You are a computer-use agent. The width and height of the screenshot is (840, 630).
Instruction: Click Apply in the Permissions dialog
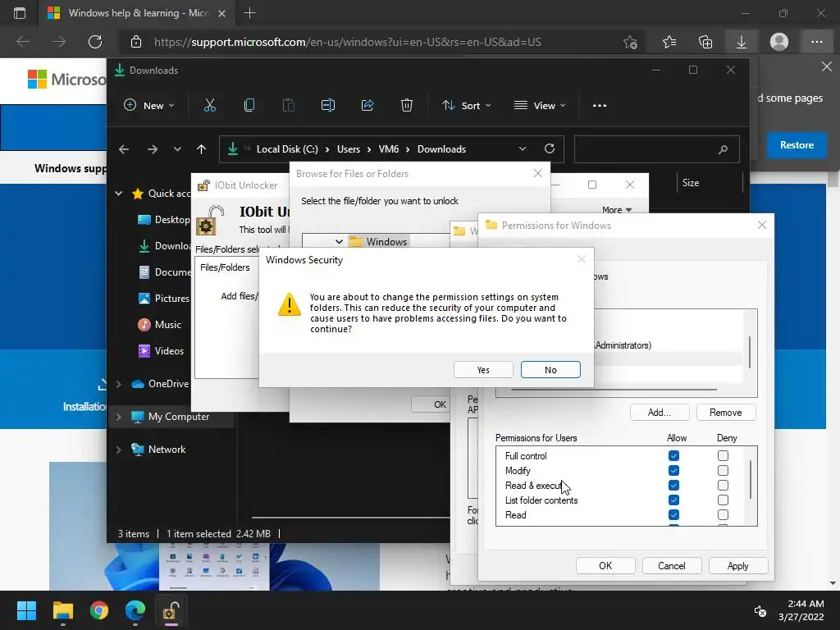click(x=737, y=566)
